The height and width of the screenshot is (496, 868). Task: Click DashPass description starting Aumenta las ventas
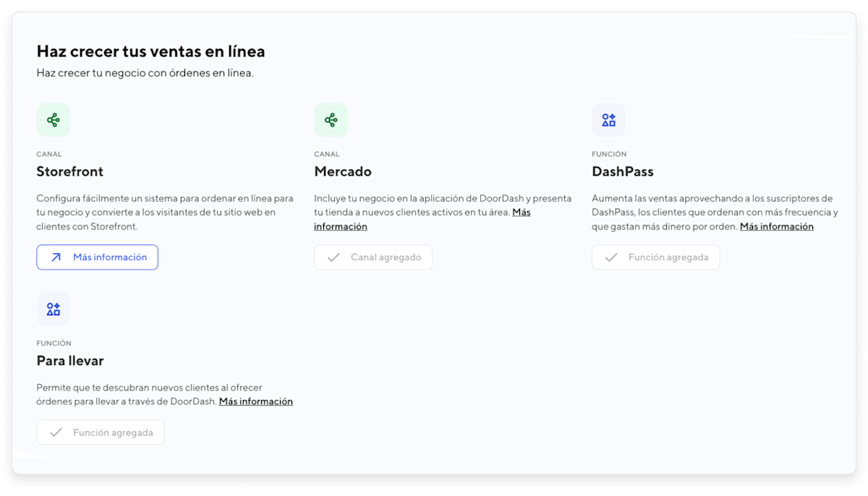[715, 212]
